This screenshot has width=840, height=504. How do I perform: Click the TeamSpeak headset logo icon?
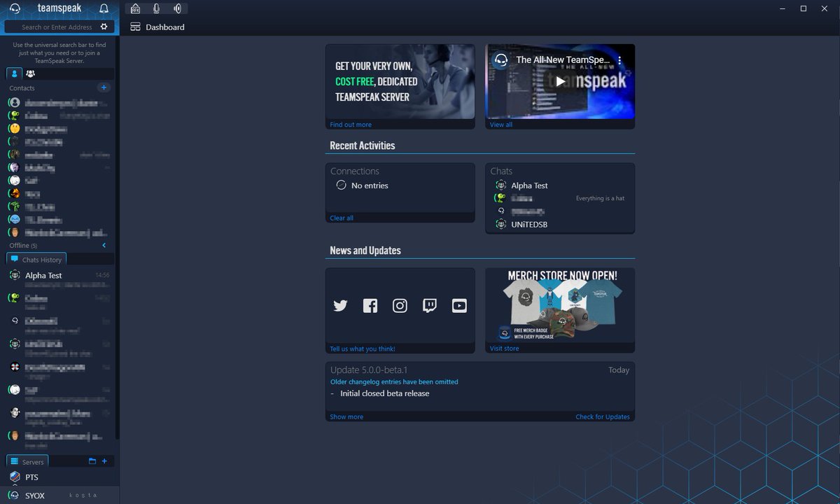15,8
